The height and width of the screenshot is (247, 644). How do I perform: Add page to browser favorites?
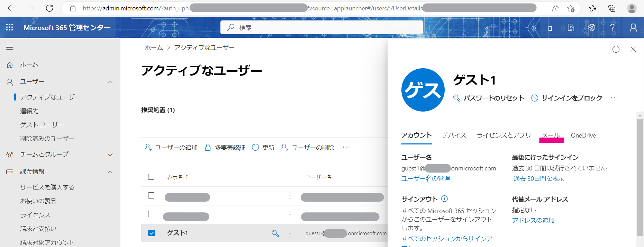[x=571, y=8]
